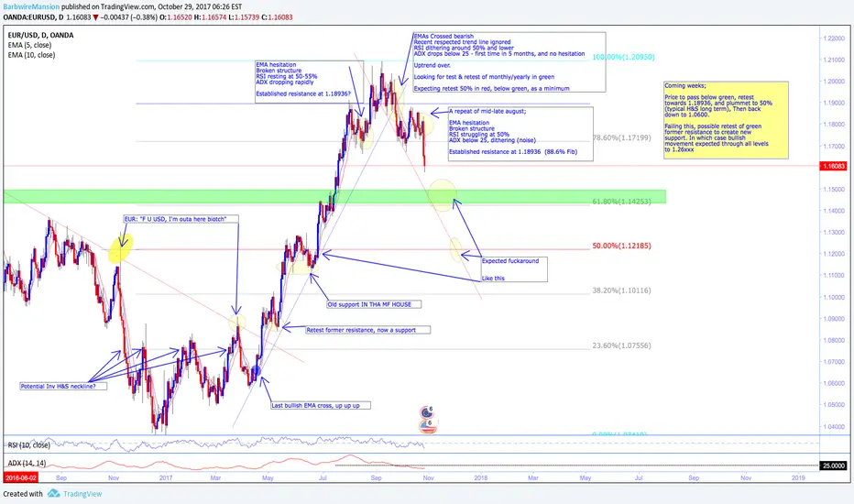Screen dimensions: 854x504
Task: Click the lower flag event icon near November
Action: pos(429,425)
